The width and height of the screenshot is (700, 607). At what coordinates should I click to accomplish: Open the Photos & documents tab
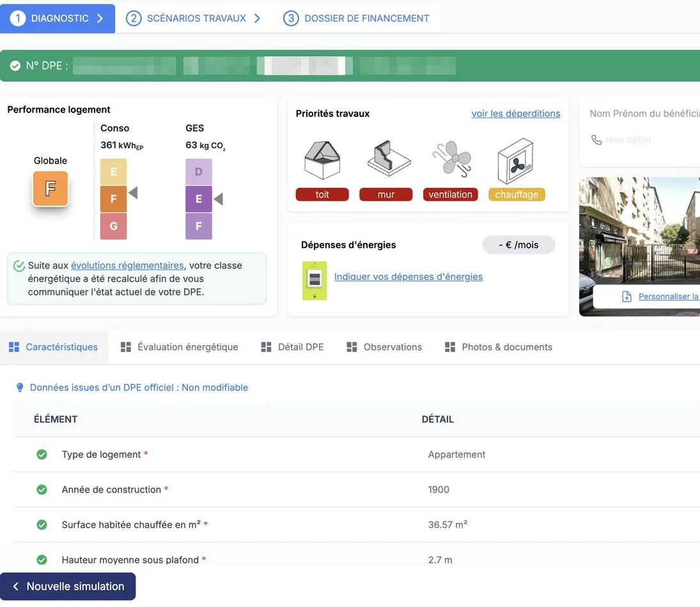(499, 347)
